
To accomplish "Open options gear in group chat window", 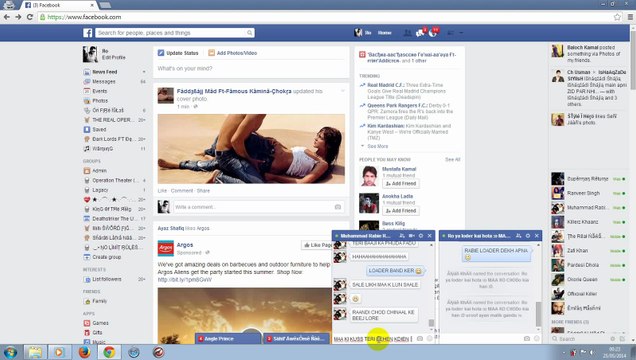I will coord(528,236).
